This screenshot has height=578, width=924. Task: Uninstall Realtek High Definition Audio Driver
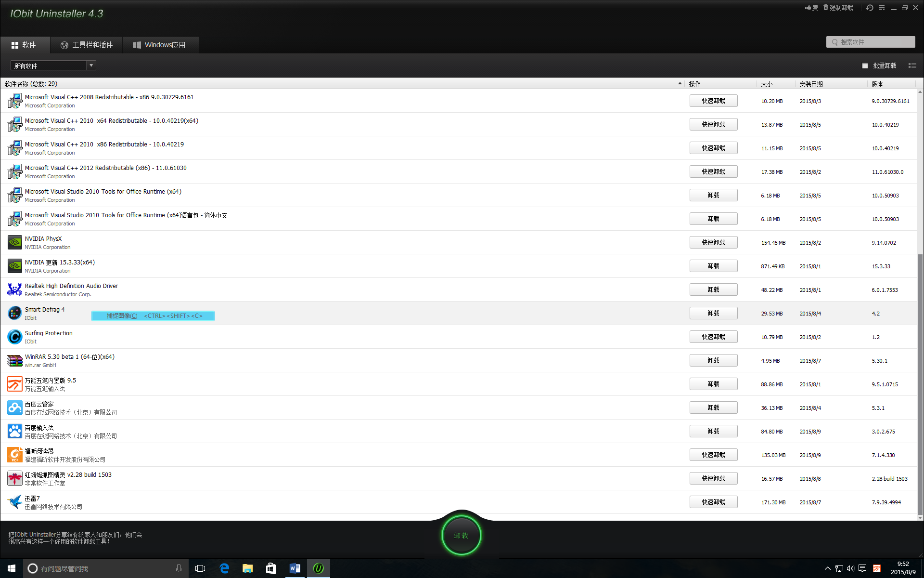713,289
